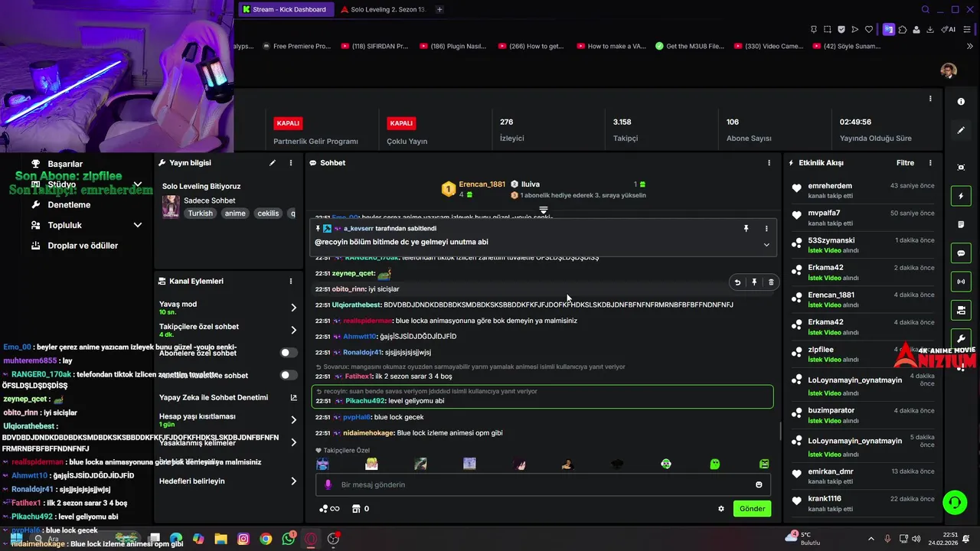Open Başarılar in left menu
The image size is (980, 551).
click(65, 164)
